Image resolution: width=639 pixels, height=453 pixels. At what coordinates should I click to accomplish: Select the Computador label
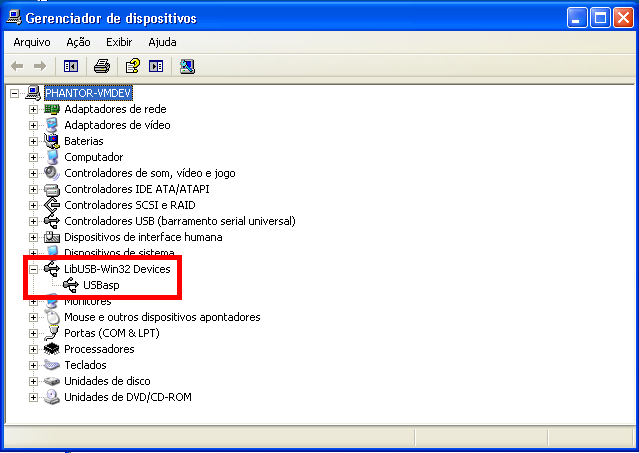[x=93, y=157]
